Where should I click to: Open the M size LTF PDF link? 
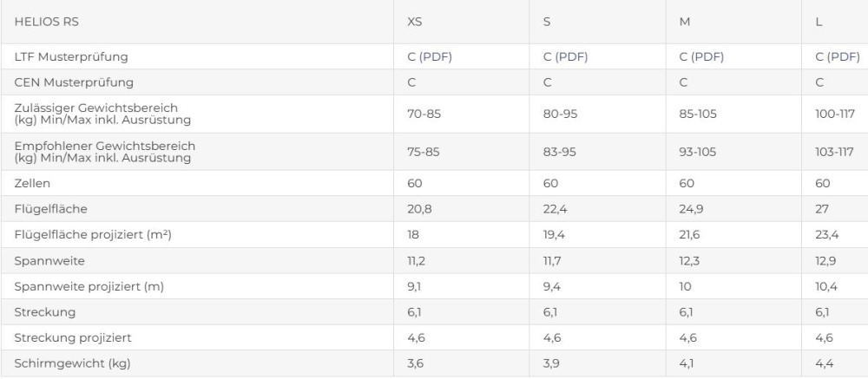point(701,57)
